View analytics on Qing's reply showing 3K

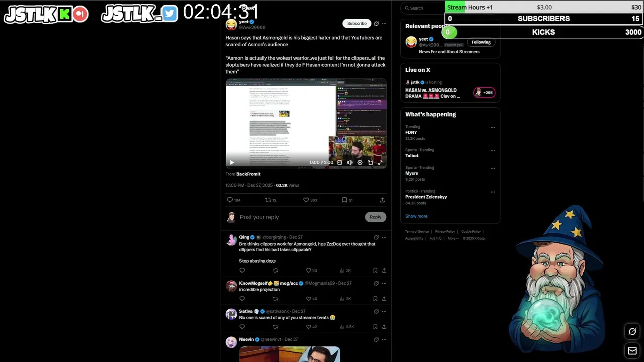pyautogui.click(x=345, y=270)
